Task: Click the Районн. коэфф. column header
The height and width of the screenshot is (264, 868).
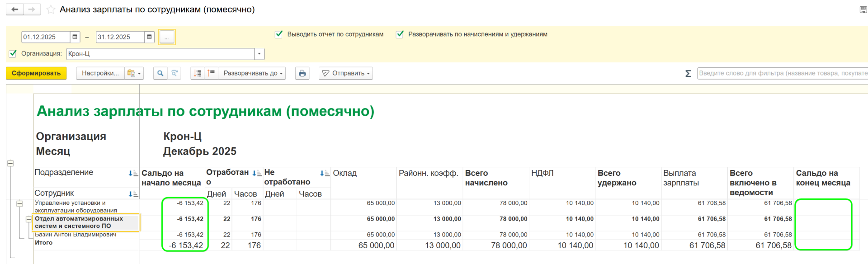Action: tap(428, 173)
